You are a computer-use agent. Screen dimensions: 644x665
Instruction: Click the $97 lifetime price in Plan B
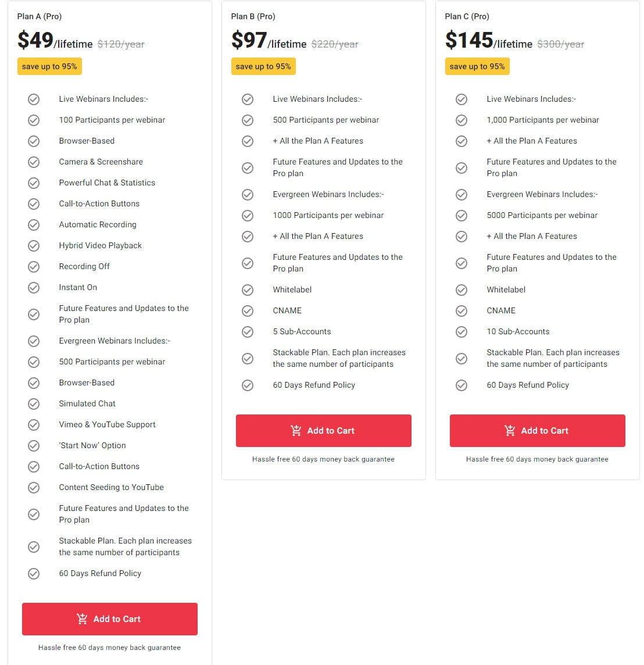click(x=269, y=41)
